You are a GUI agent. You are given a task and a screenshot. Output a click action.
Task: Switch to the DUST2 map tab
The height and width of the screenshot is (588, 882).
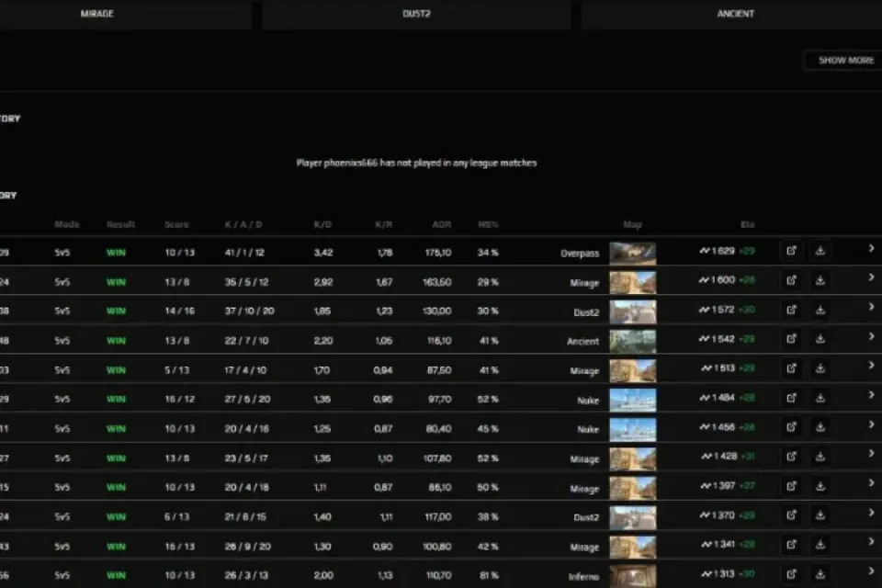(x=416, y=14)
